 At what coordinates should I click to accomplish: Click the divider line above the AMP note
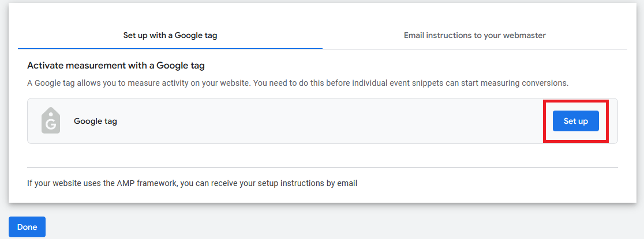coord(323,168)
